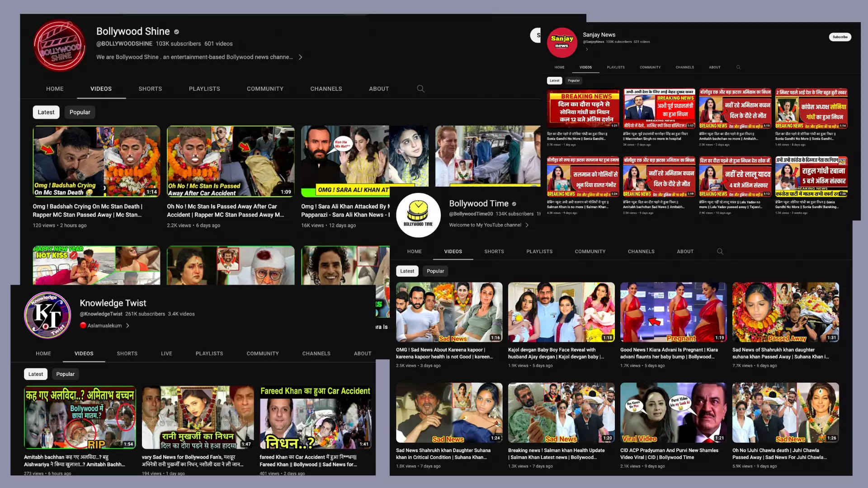Open Sara Ali Khan Attacked video title
The image size is (868, 488).
coord(345,211)
